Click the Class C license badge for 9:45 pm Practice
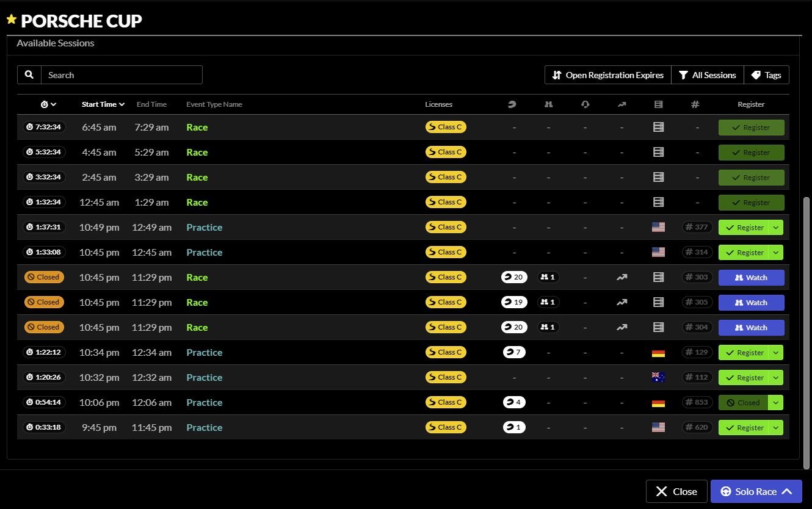The width and height of the screenshot is (812, 509). click(446, 427)
